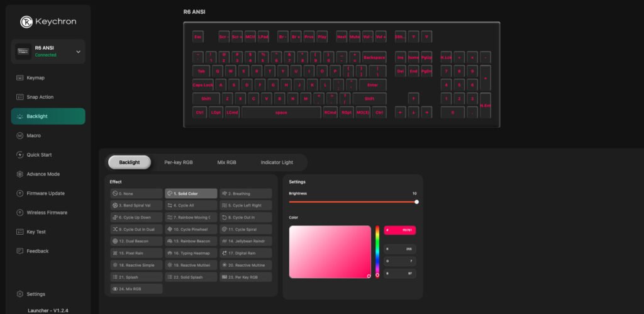Click the hex color code field
Screen dimensions: 644x314
click(x=400, y=231)
